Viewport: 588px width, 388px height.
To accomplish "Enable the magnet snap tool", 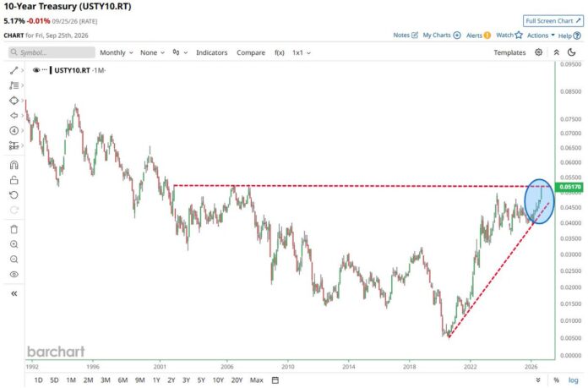I will coord(14,165).
